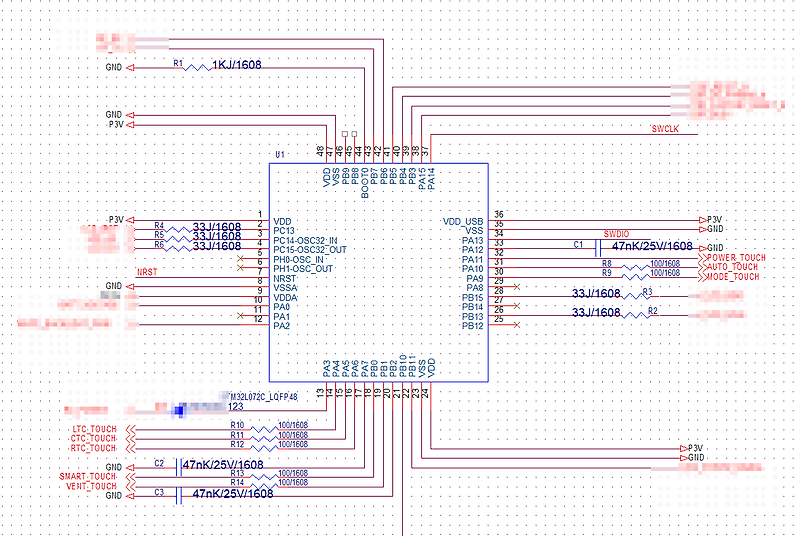Image resolution: width=800 pixels, height=536 pixels.
Task: Click the red NRST net label
Action: click(x=147, y=272)
